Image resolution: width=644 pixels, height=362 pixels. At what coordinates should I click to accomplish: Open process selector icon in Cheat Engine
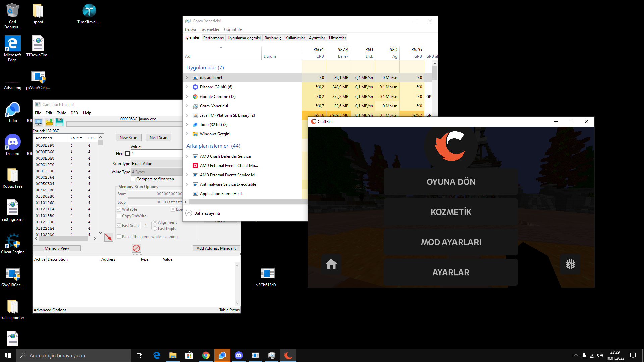[x=39, y=122]
